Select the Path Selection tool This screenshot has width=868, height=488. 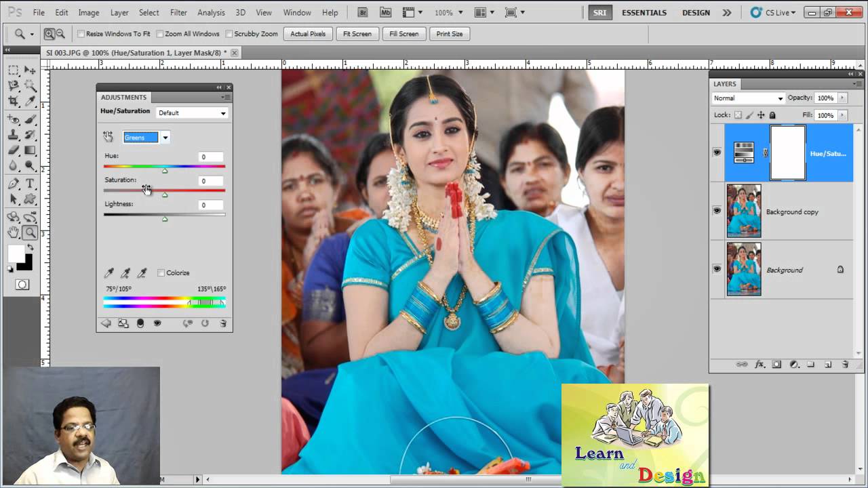click(x=14, y=199)
